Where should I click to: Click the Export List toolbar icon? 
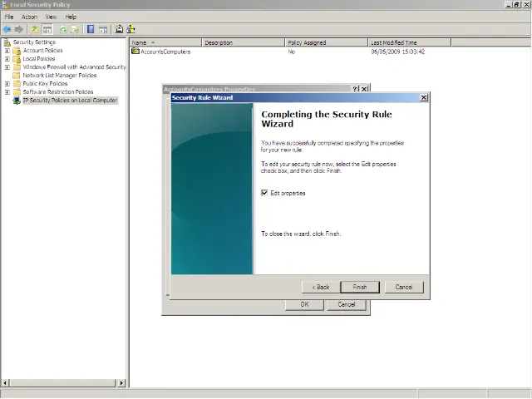coord(75,29)
